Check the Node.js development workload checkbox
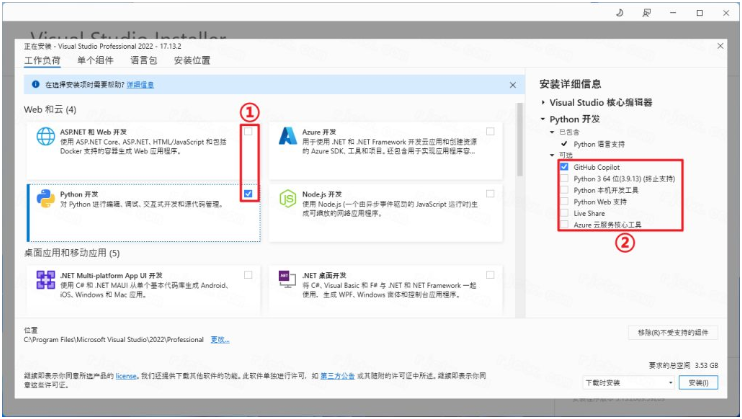 point(490,193)
